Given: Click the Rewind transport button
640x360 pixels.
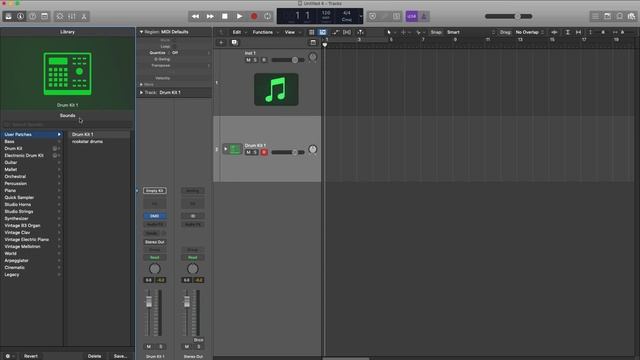Looking at the screenshot, I should click(x=196, y=16).
